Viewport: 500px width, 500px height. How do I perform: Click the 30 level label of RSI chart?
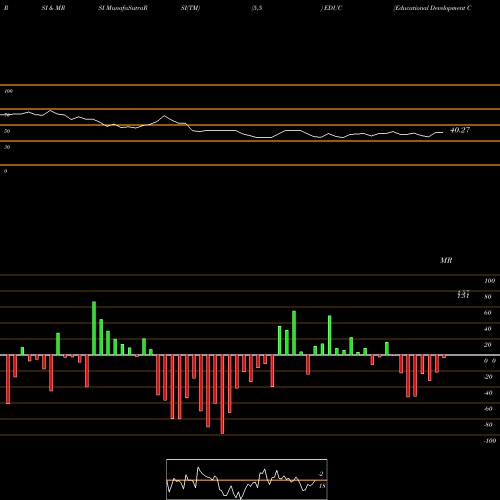click(7, 147)
